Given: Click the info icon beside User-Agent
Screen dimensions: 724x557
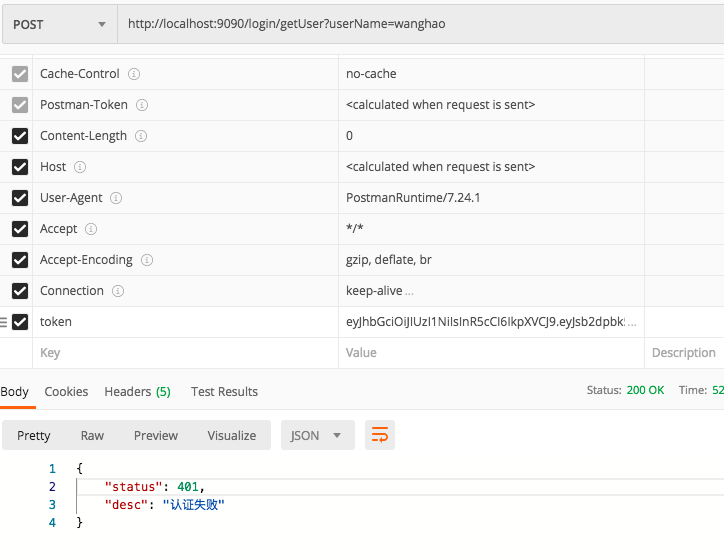Looking at the screenshot, I should 116,198.
